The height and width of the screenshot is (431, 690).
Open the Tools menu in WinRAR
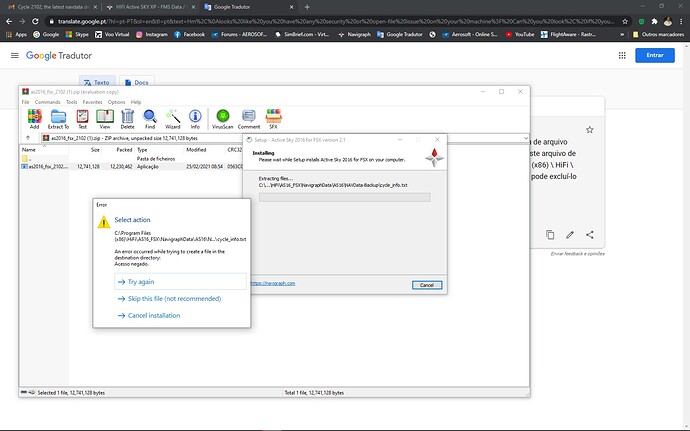point(72,102)
